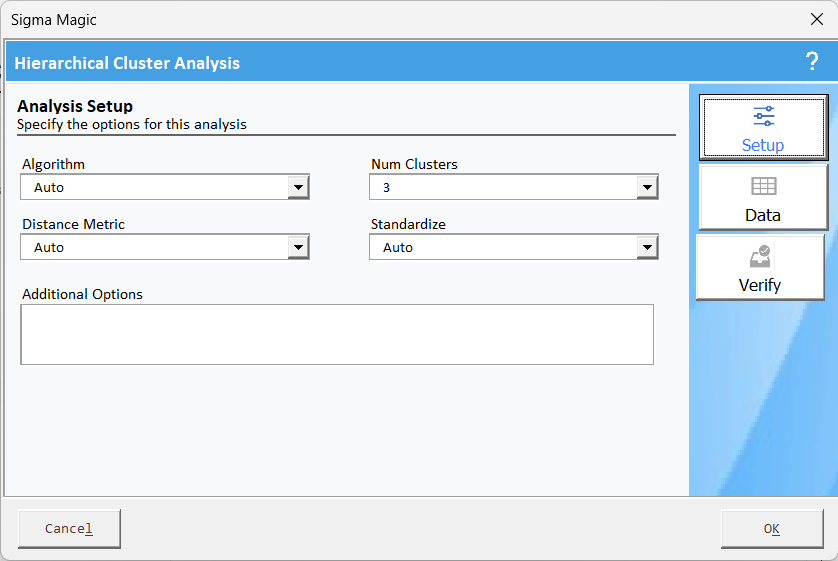
Task: Click the Data table grid icon
Action: [x=763, y=186]
